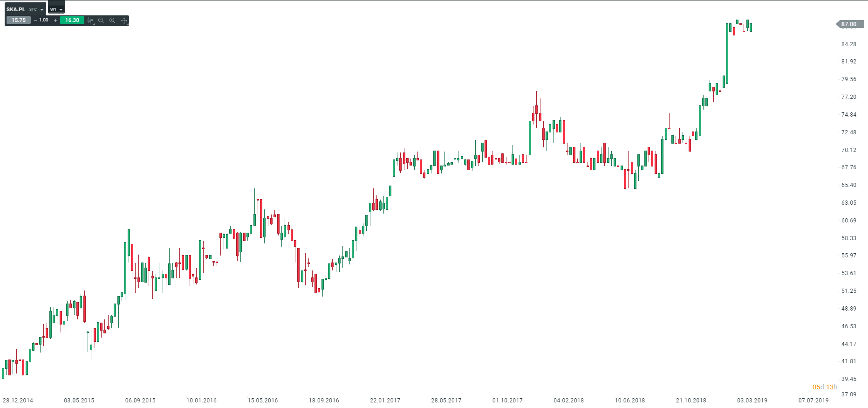Decrease trade volume with the minus sign
This screenshot has height=408, width=868.
coord(35,20)
